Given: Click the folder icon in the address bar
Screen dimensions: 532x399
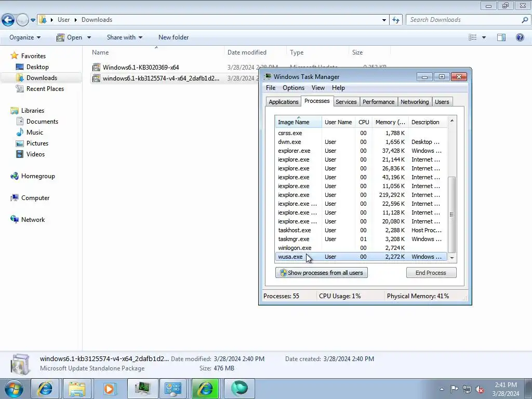Looking at the screenshot, I should pos(43,20).
